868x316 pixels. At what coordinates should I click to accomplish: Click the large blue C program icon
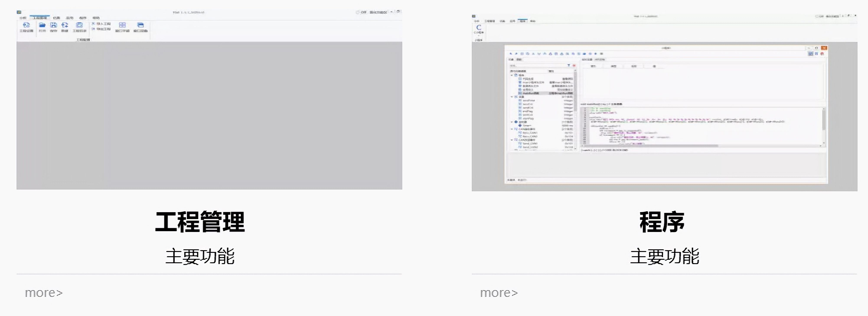478,27
